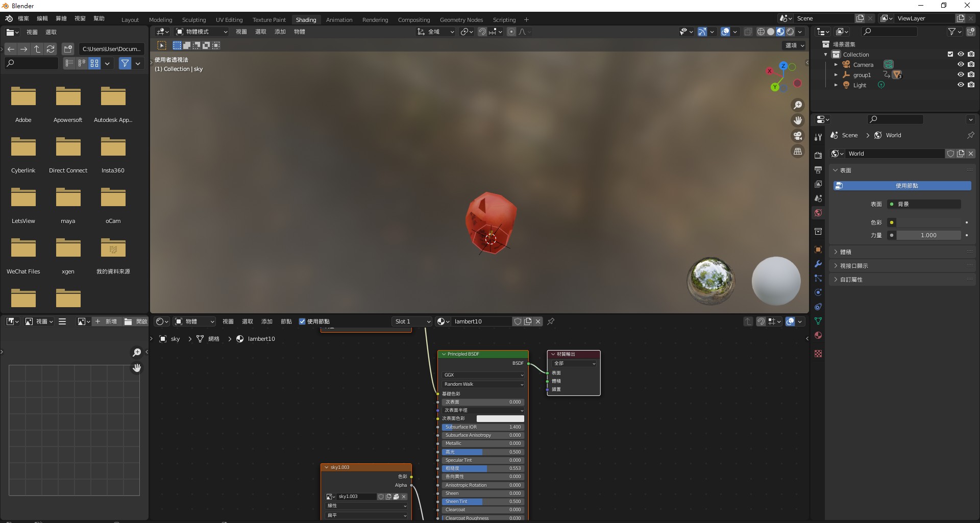Open Material properties tab icon
Image resolution: width=980 pixels, height=523 pixels.
tap(818, 335)
